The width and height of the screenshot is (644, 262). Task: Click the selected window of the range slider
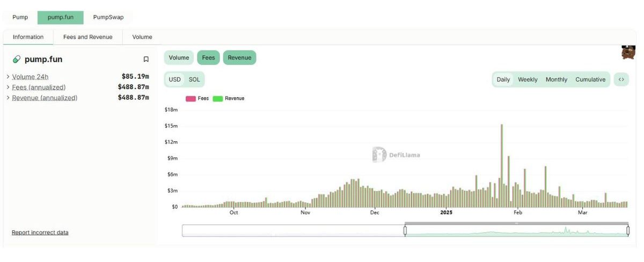[x=516, y=230]
